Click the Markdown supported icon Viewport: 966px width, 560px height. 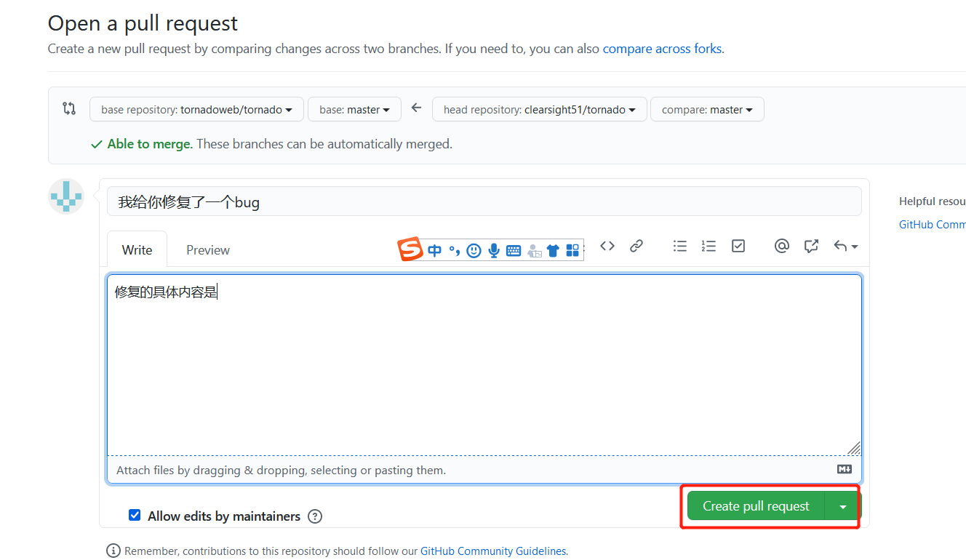[x=845, y=469]
